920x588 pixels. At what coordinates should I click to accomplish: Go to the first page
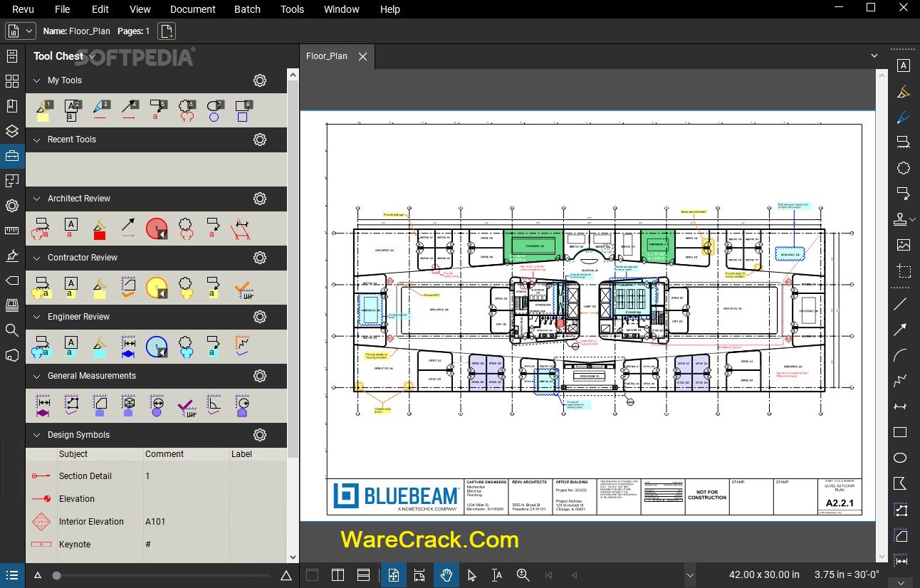pyautogui.click(x=548, y=574)
